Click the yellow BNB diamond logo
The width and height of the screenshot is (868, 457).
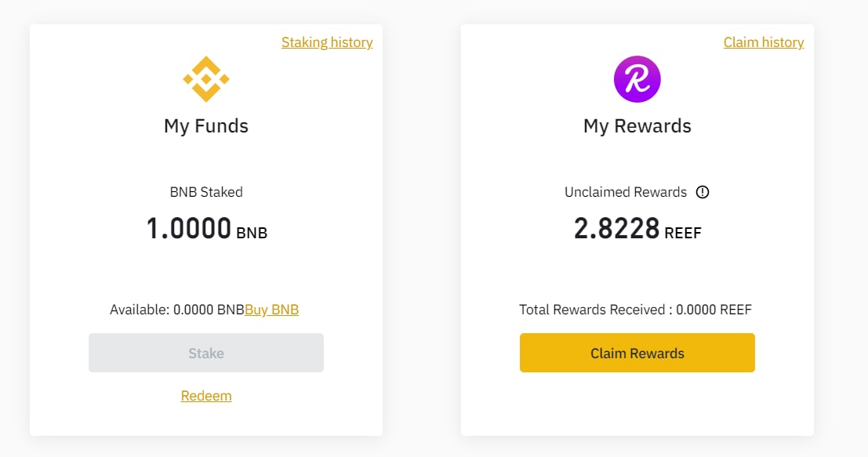(206, 79)
